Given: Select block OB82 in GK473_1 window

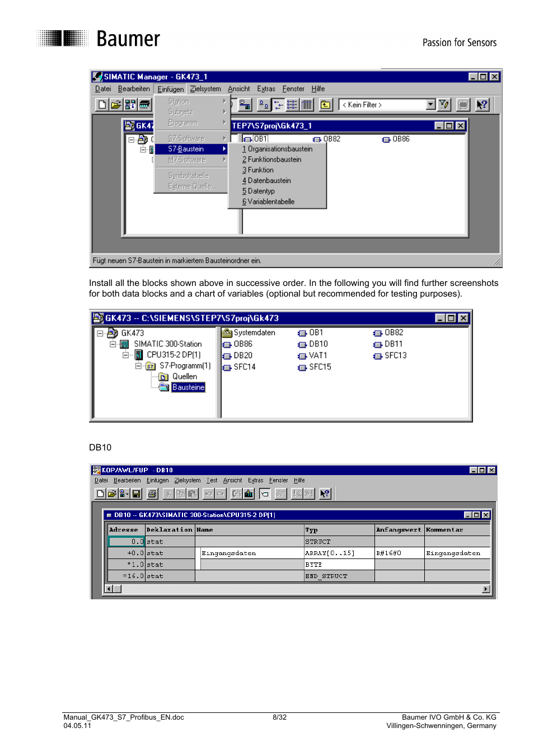Looking at the screenshot, I should [327, 139].
